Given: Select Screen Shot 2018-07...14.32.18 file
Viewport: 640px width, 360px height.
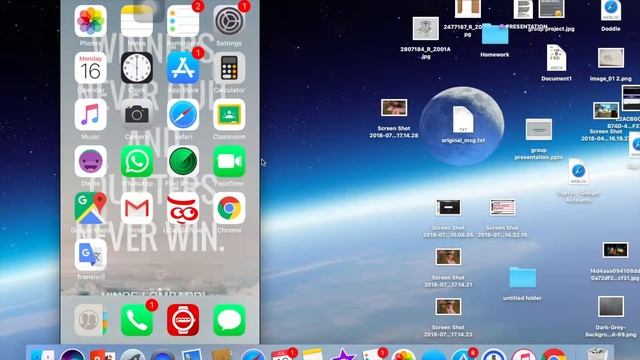Looking at the screenshot, I should point(502,207).
